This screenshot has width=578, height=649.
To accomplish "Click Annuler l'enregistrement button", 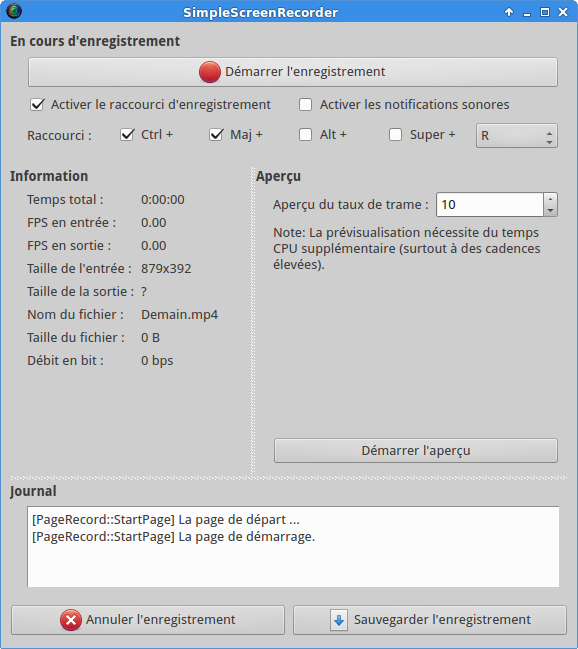I will pos(148,620).
